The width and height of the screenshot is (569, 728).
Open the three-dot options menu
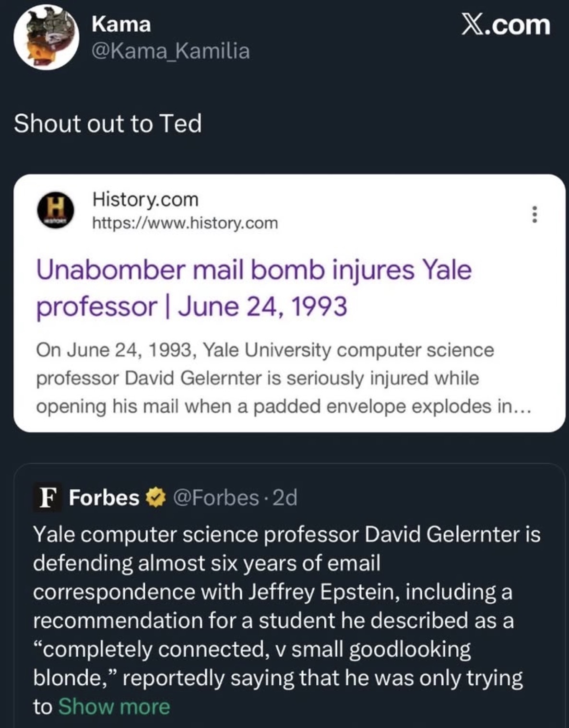point(535,214)
